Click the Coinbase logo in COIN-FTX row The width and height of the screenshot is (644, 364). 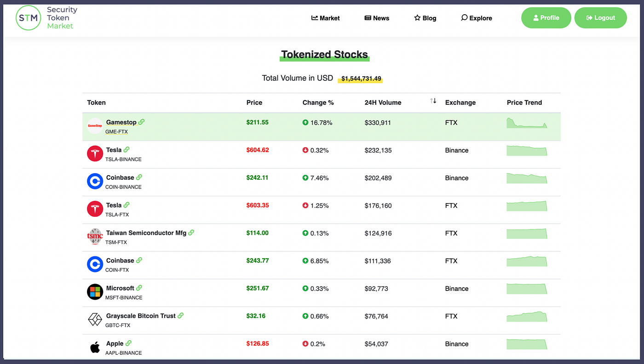point(95,264)
